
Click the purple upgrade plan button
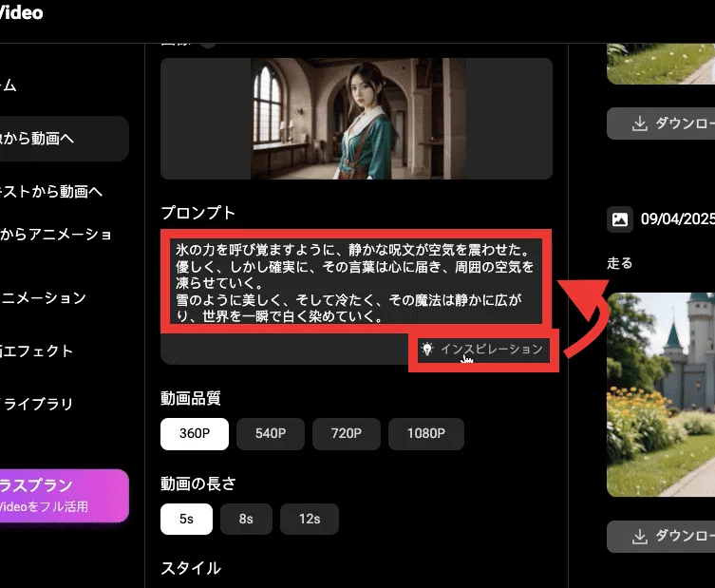click(64, 496)
